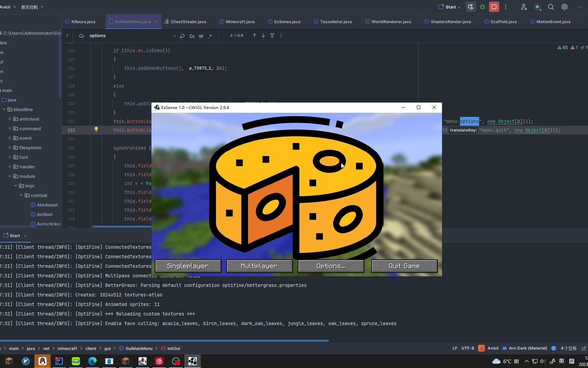The height and width of the screenshot is (368, 588).
Task: Go to next search occurrence arrow
Action: [x=263, y=35]
